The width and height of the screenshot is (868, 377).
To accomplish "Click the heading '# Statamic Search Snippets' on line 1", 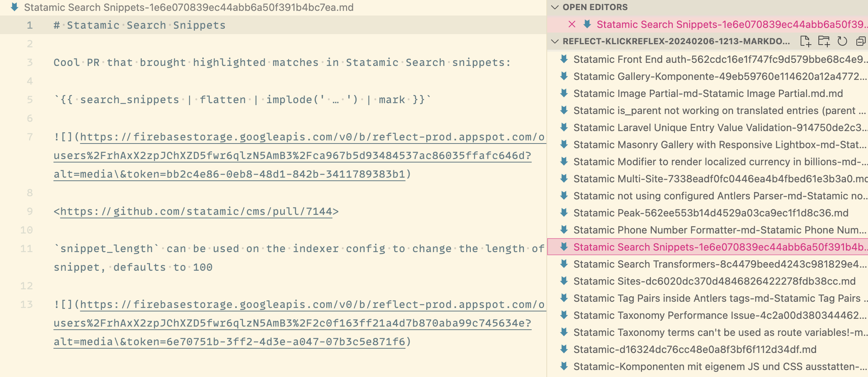I will (139, 25).
